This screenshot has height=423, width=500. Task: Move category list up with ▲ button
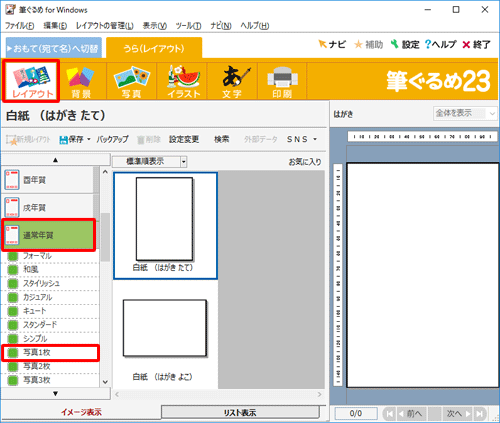point(55,160)
